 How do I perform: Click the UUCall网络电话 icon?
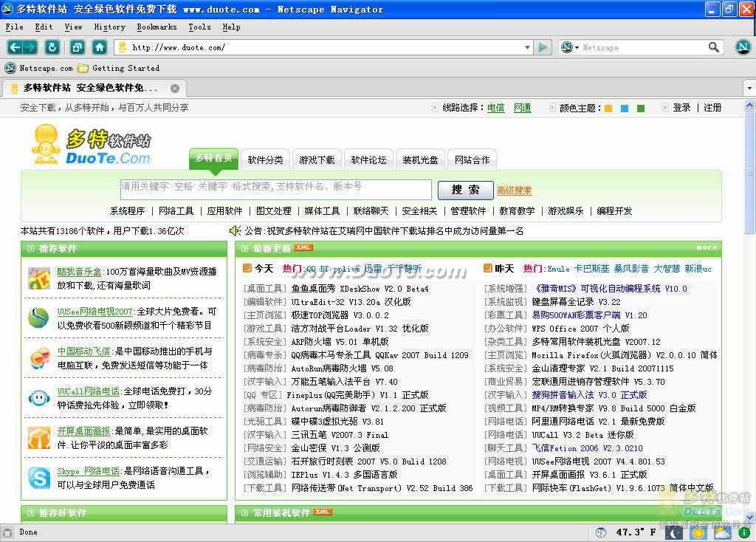pos(39,398)
